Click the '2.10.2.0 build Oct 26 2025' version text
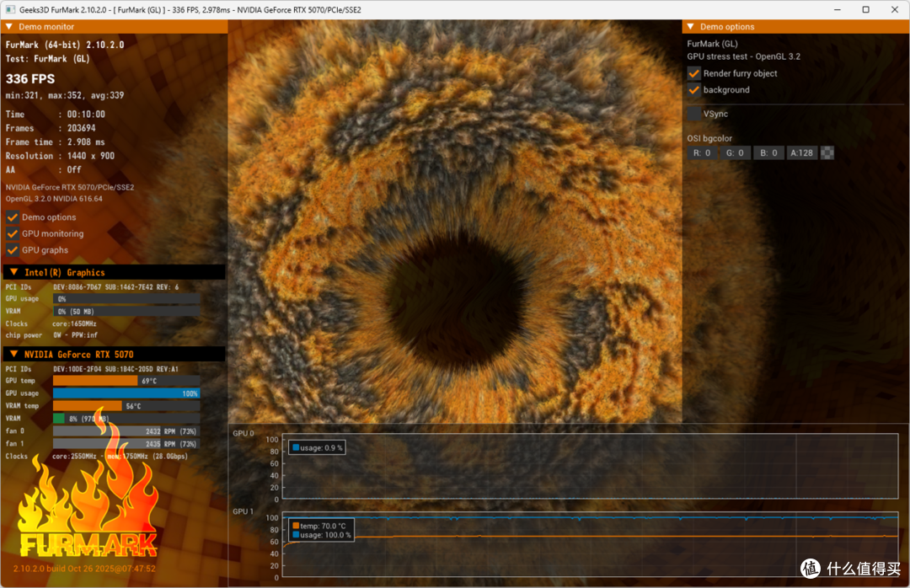The width and height of the screenshot is (910, 588). coord(85,569)
